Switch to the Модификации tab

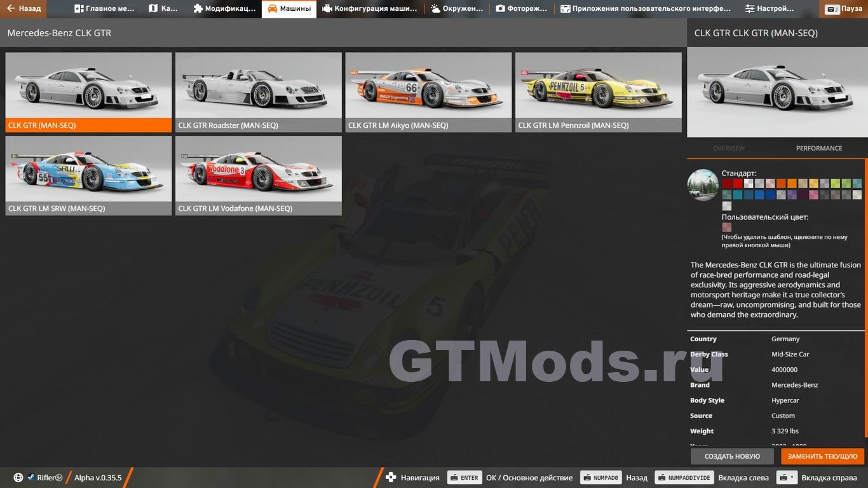click(x=224, y=9)
